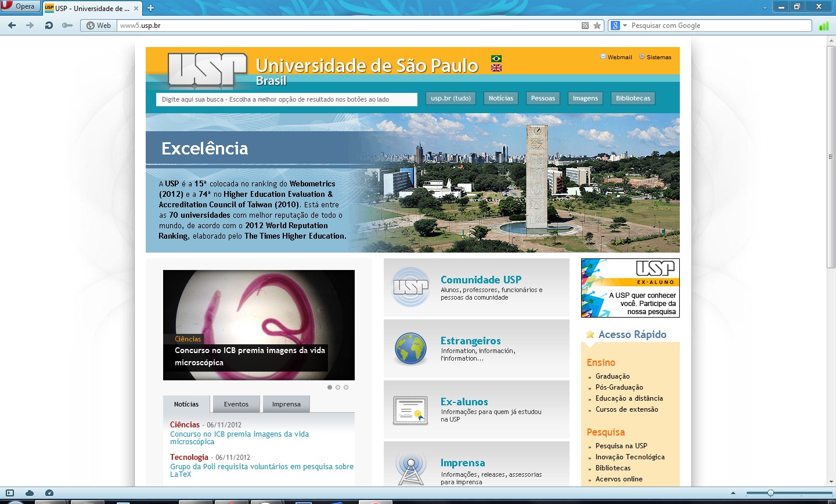836x504 pixels.
Task: Reload the current page
Action: coord(49,26)
